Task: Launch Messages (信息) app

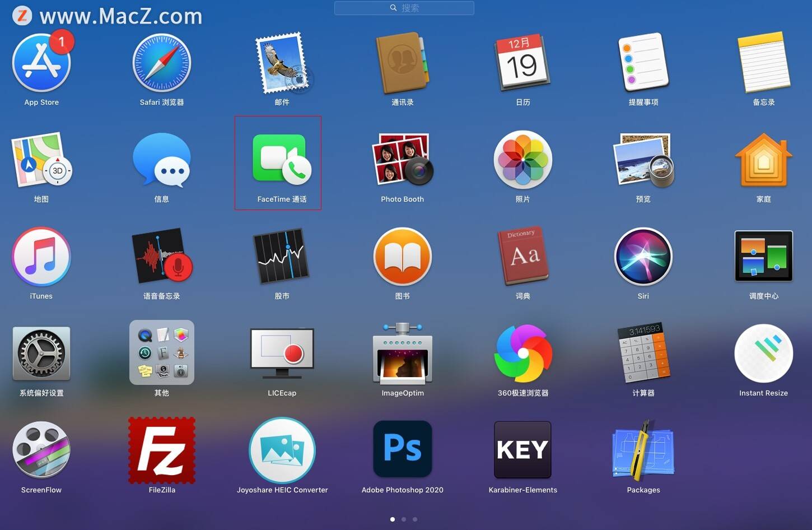Action: pyautogui.click(x=162, y=160)
